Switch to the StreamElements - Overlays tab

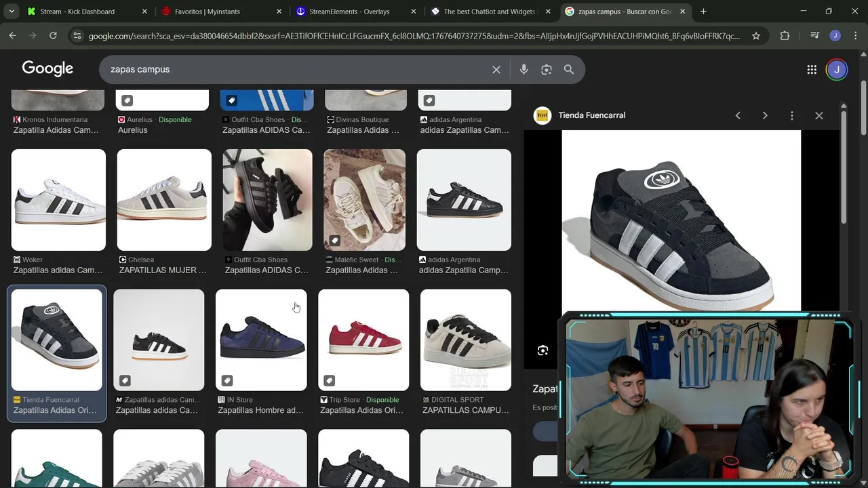coord(356,12)
